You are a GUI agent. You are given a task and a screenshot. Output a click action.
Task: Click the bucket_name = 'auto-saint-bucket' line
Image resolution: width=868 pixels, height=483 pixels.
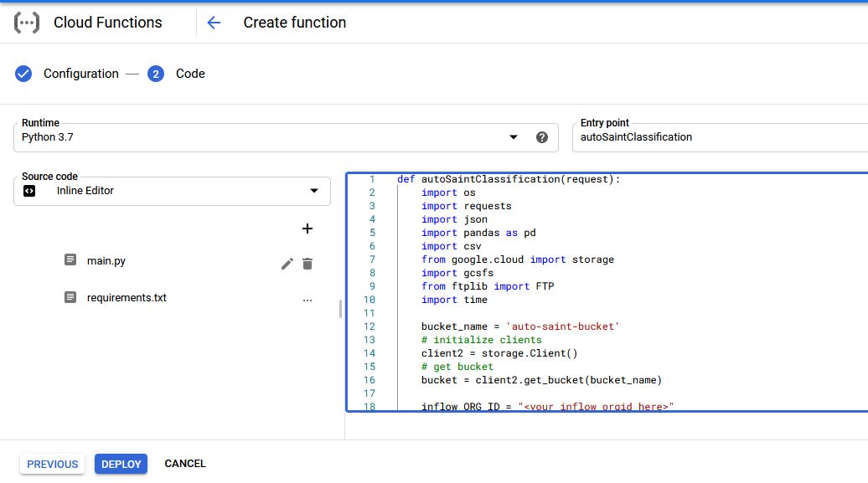tap(520, 326)
